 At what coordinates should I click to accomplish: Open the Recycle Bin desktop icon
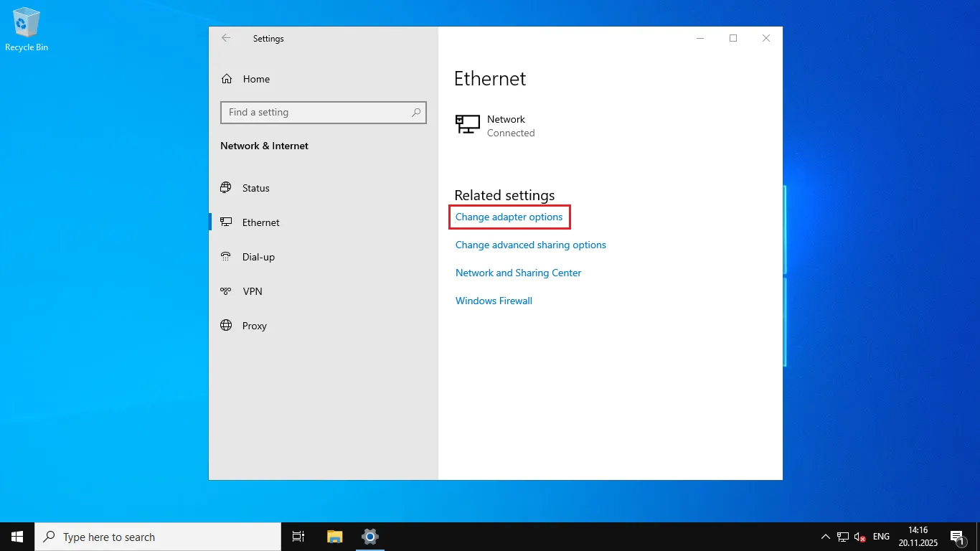click(27, 30)
